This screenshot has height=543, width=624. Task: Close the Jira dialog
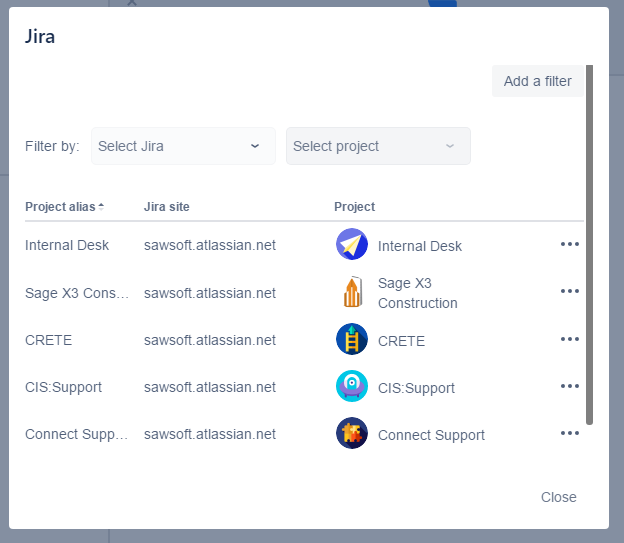pos(558,497)
